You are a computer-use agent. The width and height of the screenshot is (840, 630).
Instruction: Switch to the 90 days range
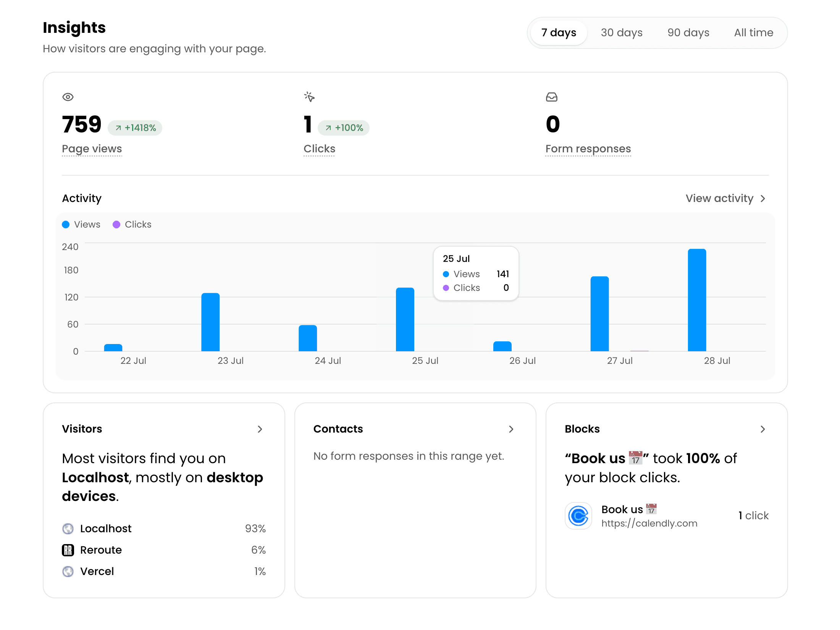coord(688,33)
